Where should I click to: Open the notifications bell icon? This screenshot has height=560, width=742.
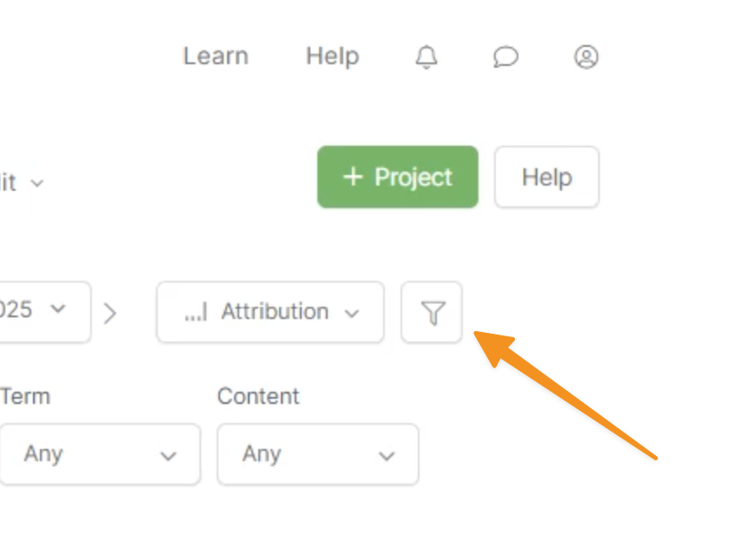coord(426,57)
